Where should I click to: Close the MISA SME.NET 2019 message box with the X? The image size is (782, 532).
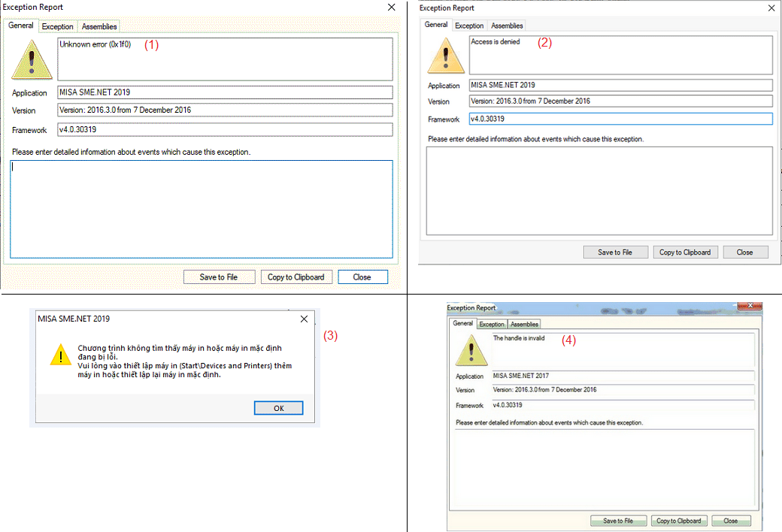pyautogui.click(x=305, y=319)
